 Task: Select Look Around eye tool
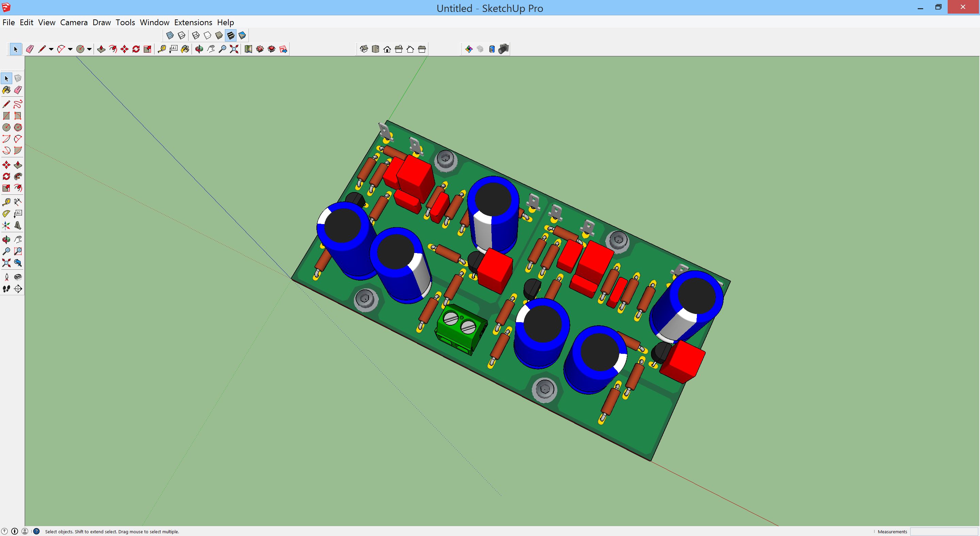(18, 277)
